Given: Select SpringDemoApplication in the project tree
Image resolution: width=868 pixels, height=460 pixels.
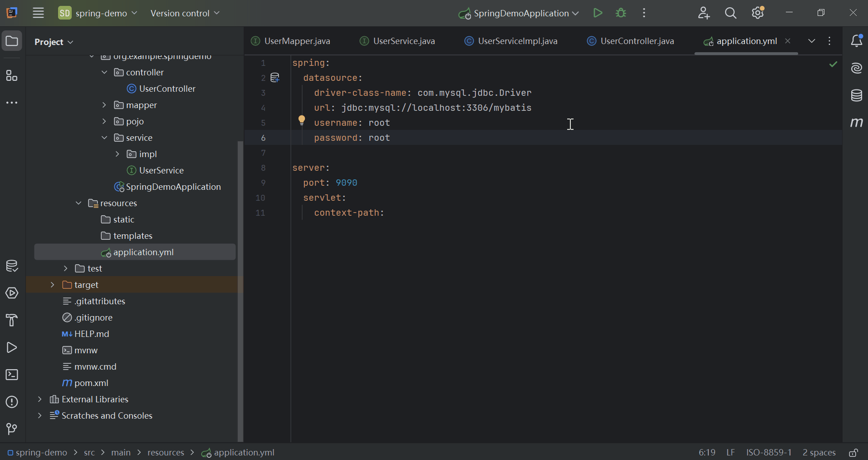Looking at the screenshot, I should click(x=167, y=187).
